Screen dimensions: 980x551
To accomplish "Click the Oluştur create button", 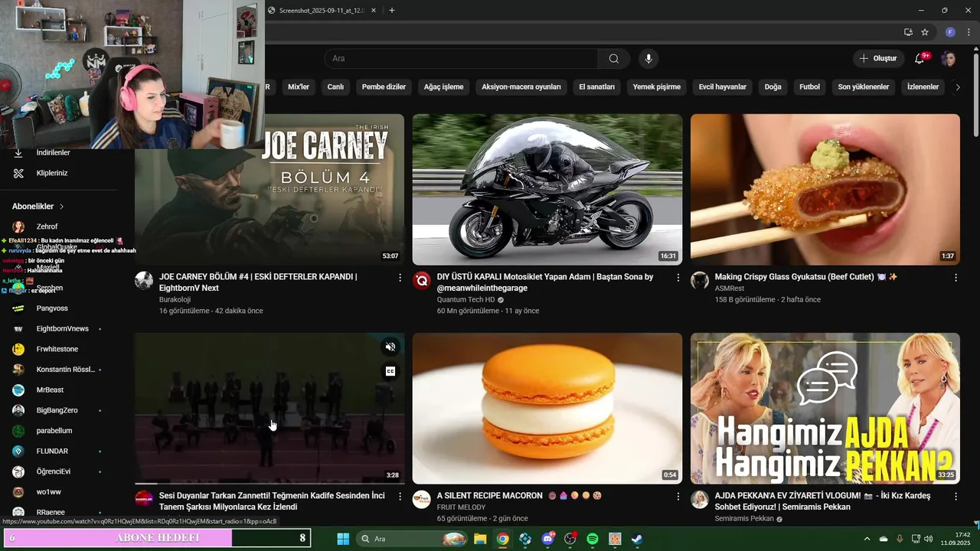I will [x=878, y=59].
